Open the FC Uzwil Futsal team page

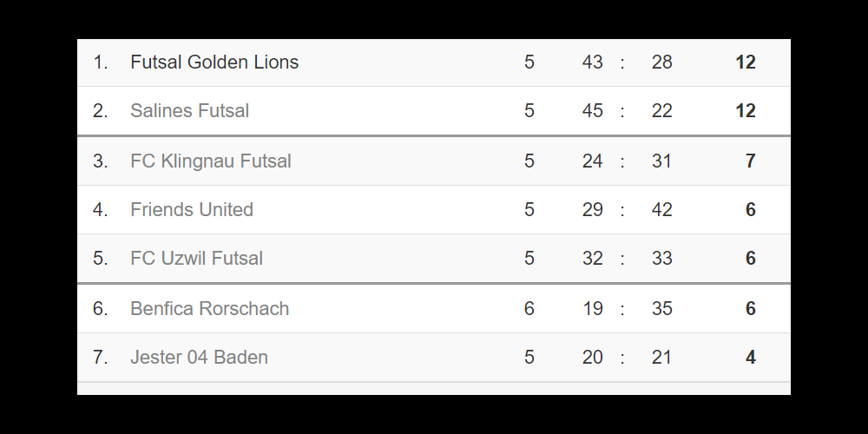click(196, 259)
